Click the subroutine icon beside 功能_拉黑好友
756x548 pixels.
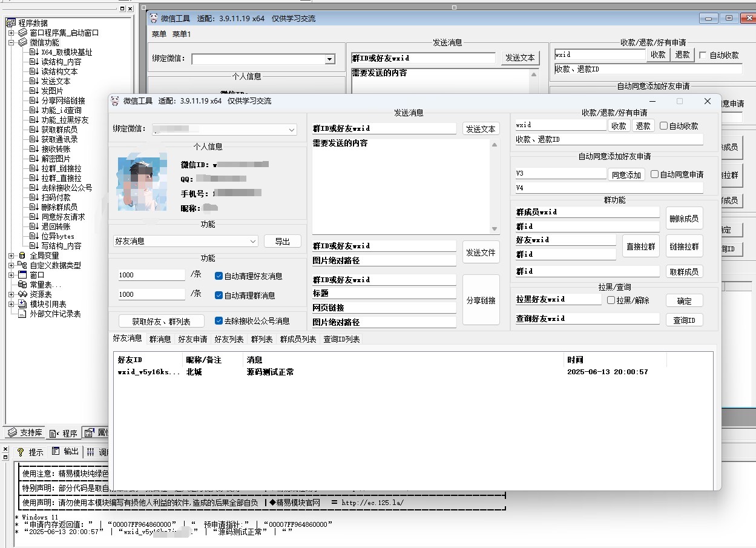[x=34, y=120]
